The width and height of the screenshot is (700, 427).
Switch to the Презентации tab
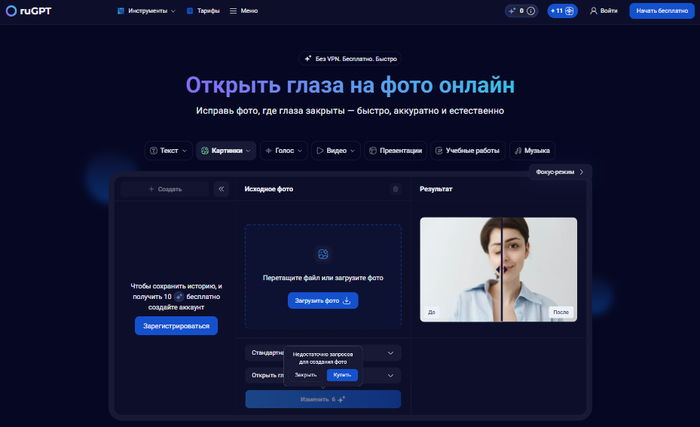click(x=395, y=150)
